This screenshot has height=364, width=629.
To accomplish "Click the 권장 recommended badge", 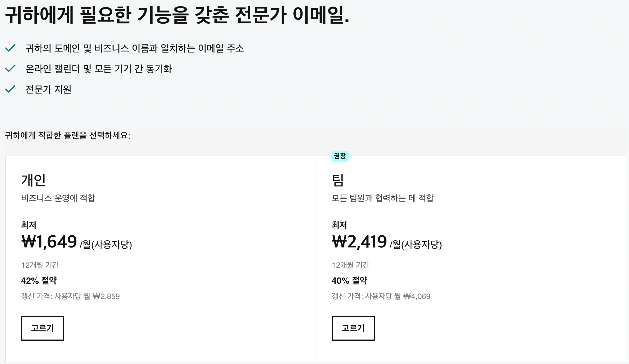I will pyautogui.click(x=340, y=156).
